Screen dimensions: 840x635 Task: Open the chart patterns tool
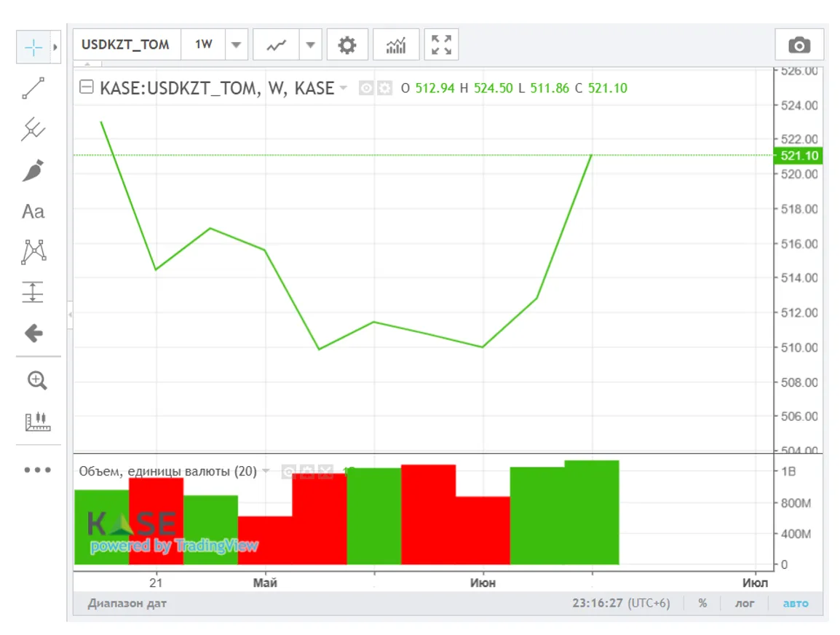[33, 252]
